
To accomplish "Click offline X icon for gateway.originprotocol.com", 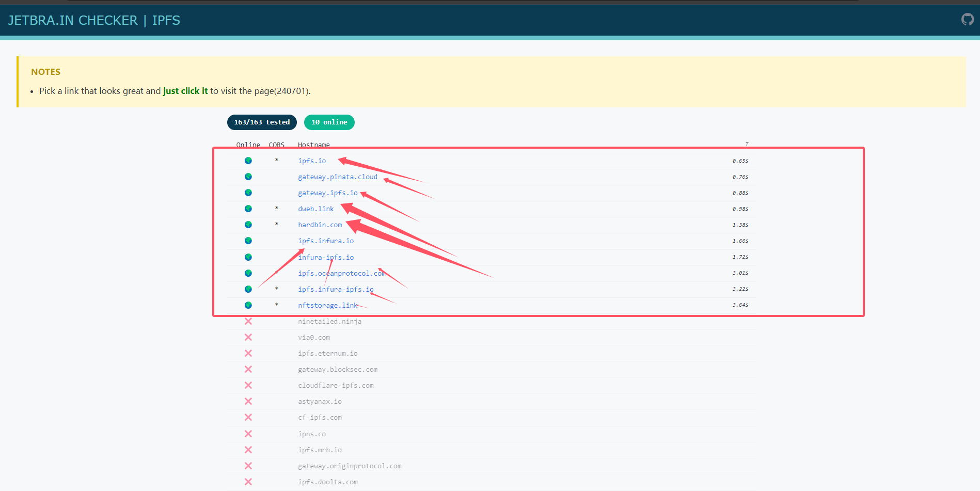I will [248, 466].
